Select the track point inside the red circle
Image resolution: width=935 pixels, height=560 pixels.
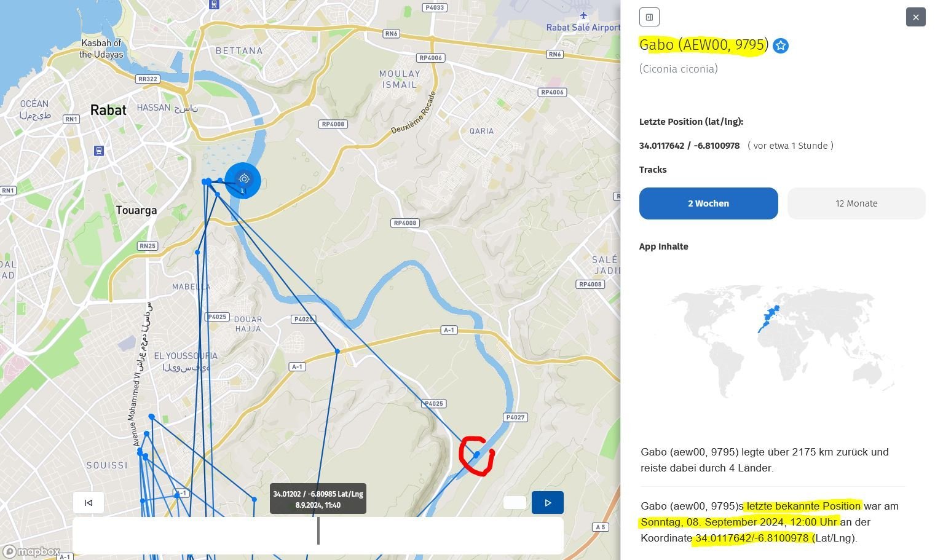[x=477, y=454]
